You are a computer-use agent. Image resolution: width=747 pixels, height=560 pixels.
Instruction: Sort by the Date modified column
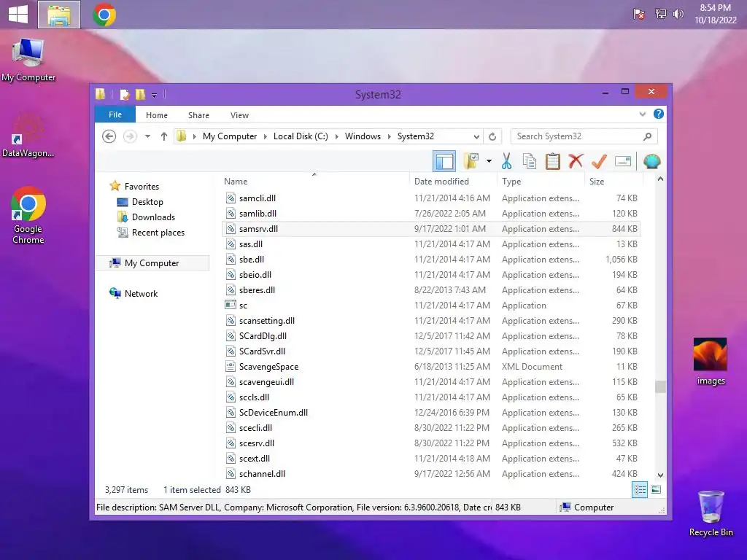(441, 182)
